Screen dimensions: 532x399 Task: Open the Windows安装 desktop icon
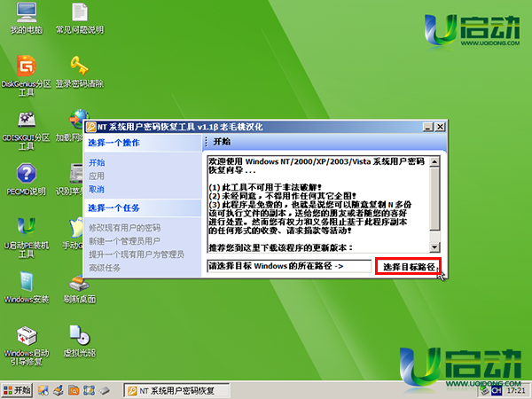pos(27,287)
